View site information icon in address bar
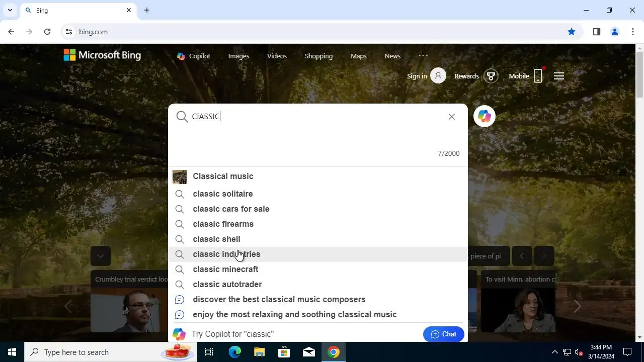644x362 pixels. (69, 32)
